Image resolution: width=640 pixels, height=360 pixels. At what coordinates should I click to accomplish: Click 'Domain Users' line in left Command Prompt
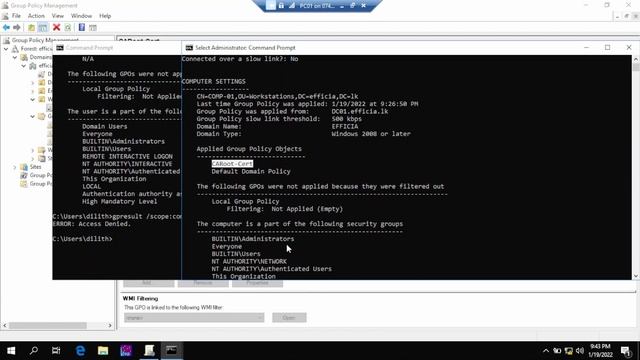[x=104, y=127]
